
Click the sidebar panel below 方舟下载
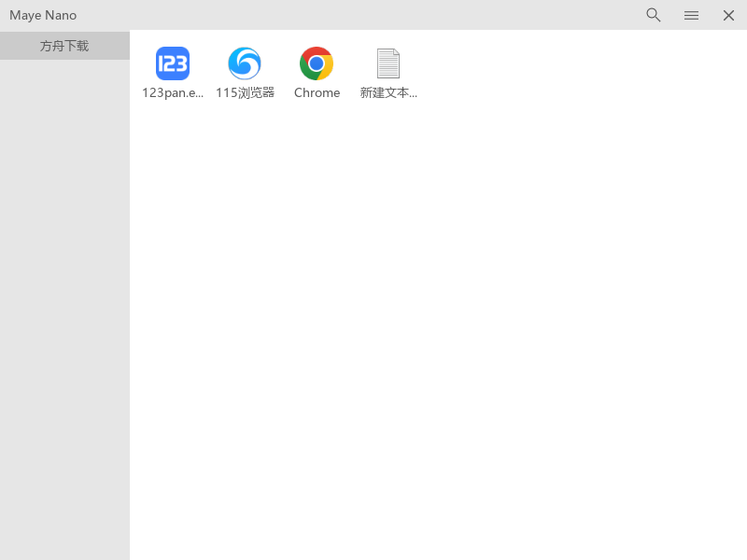click(x=64, y=280)
